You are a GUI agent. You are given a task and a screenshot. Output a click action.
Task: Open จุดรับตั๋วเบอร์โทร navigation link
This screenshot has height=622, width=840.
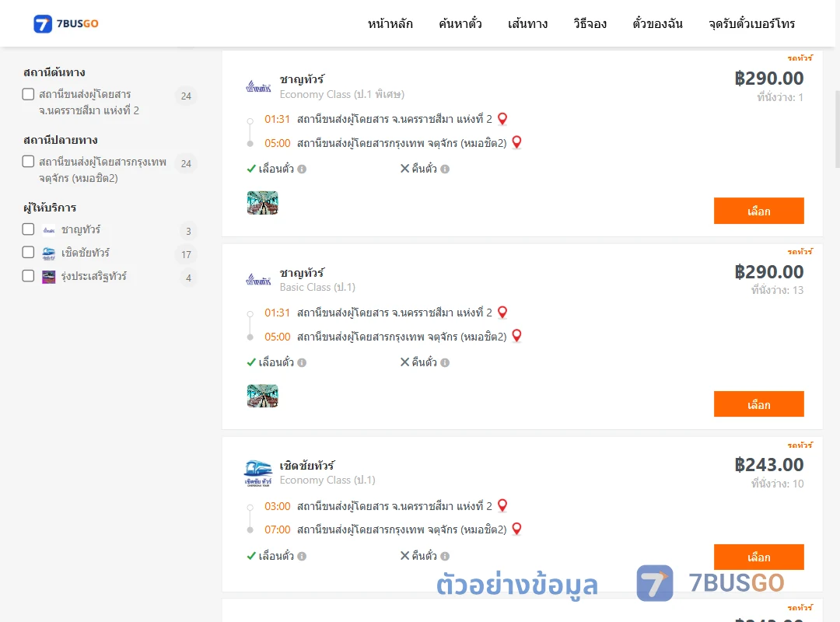coord(751,23)
